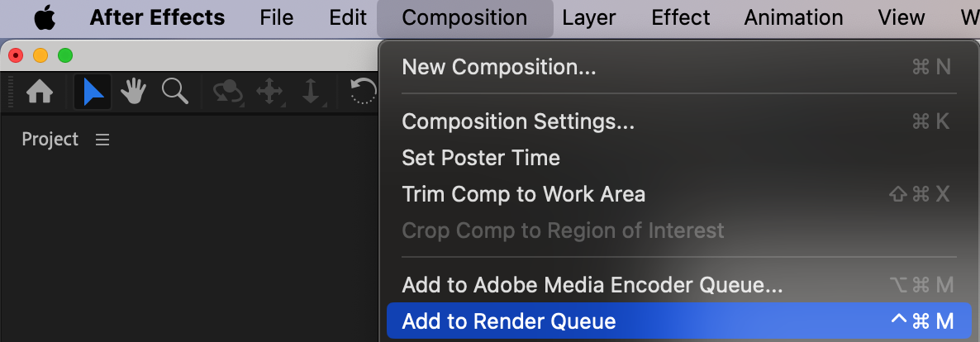Open the Edit menu
Viewport: 980px width, 342px height.
(348, 17)
